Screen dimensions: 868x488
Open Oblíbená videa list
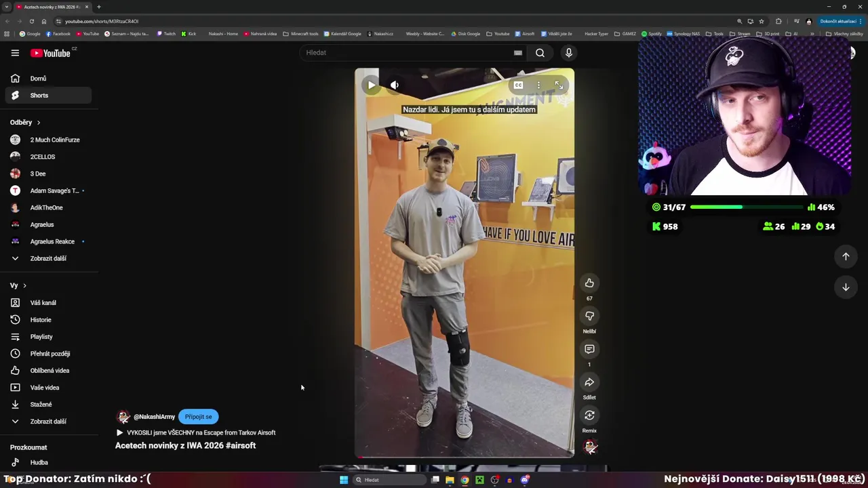point(48,371)
